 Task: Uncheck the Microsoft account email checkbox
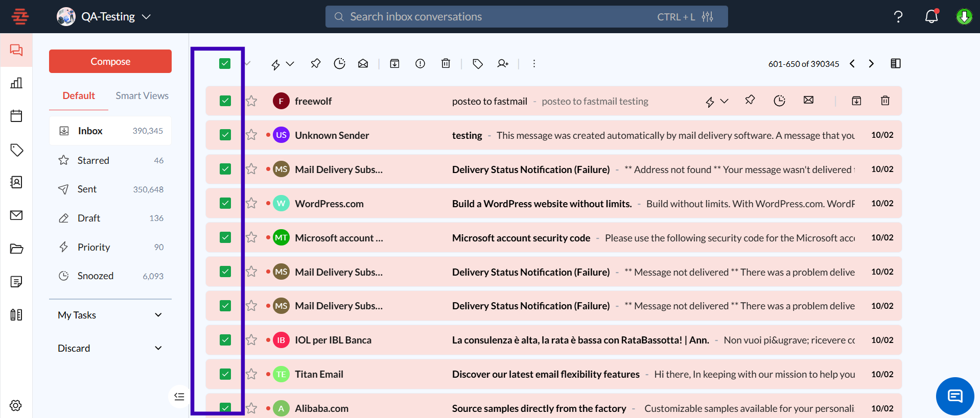coord(225,237)
